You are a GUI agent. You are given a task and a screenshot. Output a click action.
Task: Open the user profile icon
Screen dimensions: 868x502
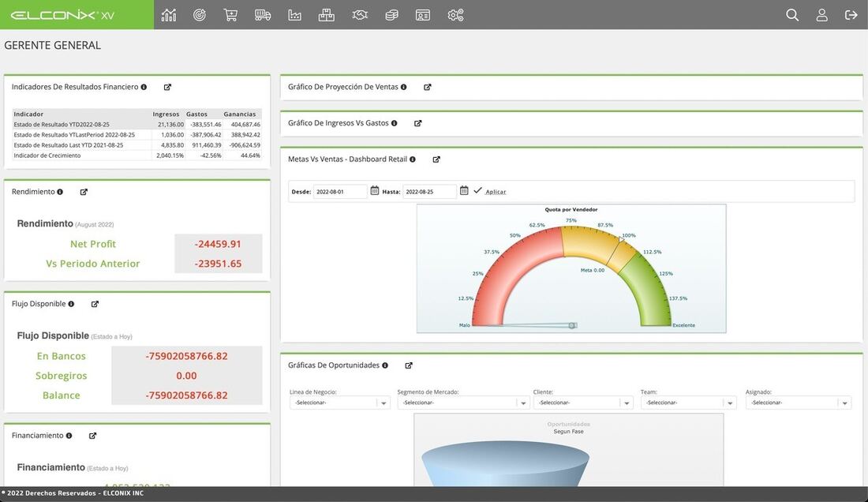tap(821, 15)
